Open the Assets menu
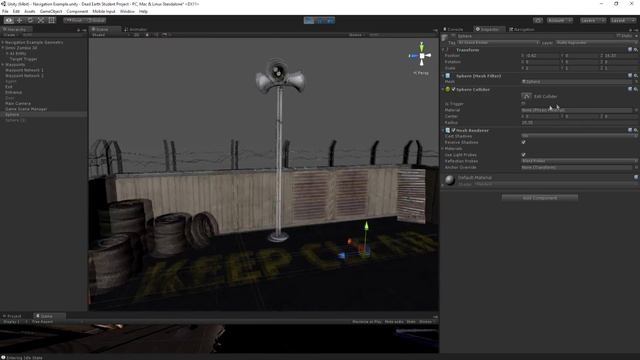This screenshot has height=360, width=640. point(29,11)
